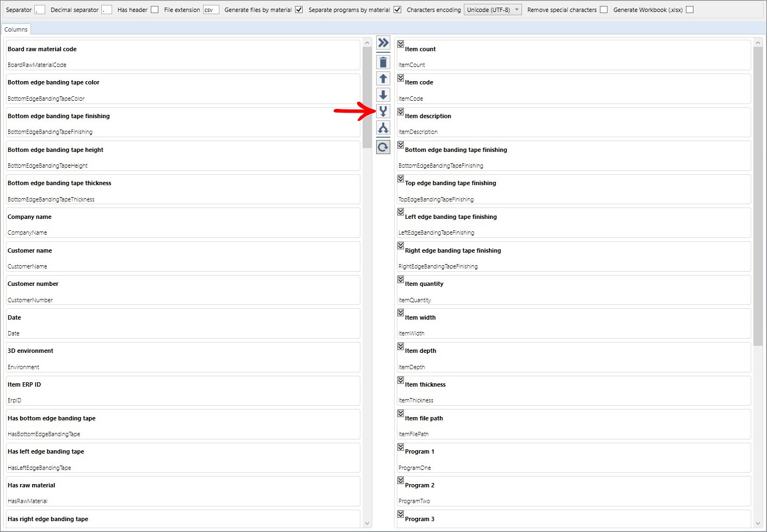
Task: Select the Bottom edge banding tape thickness column
Action: coord(183,189)
